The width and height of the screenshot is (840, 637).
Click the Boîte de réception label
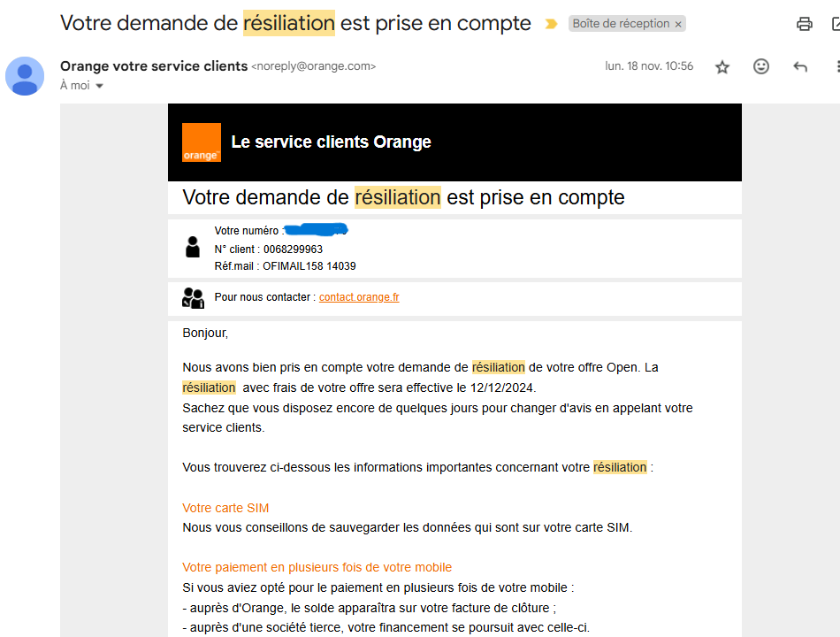pos(621,24)
